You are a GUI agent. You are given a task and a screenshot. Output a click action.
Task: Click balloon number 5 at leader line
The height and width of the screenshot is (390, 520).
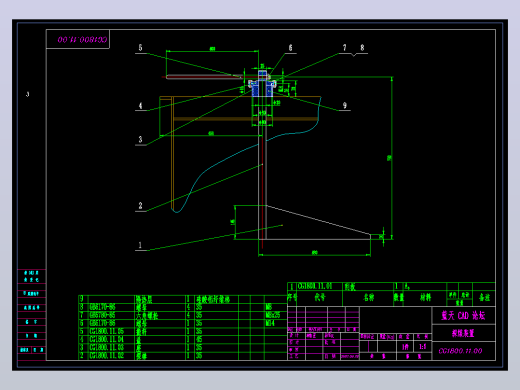tap(140, 48)
